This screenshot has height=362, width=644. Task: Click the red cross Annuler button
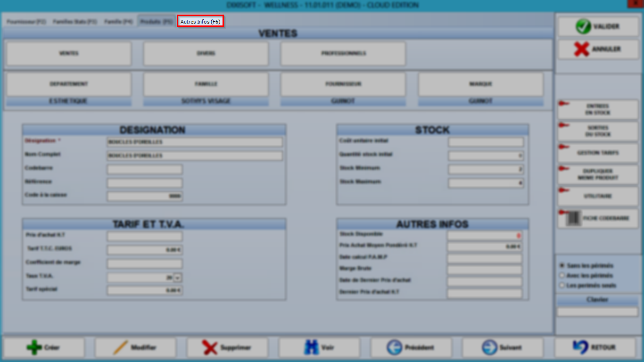(x=599, y=49)
